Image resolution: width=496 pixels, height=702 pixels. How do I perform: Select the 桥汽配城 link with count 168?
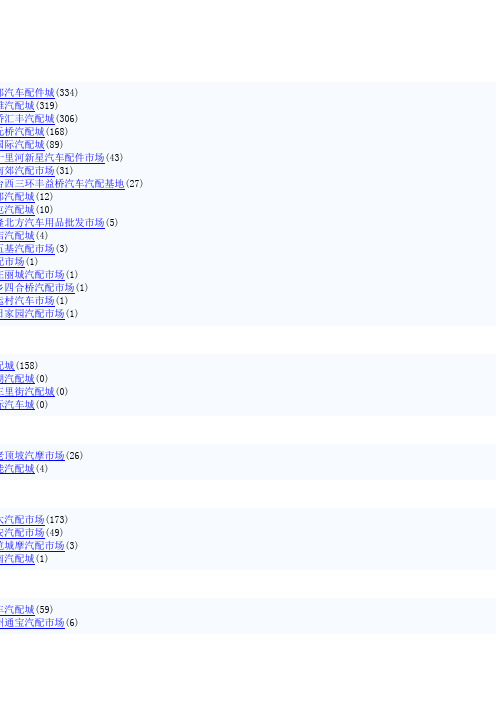tap(22, 132)
